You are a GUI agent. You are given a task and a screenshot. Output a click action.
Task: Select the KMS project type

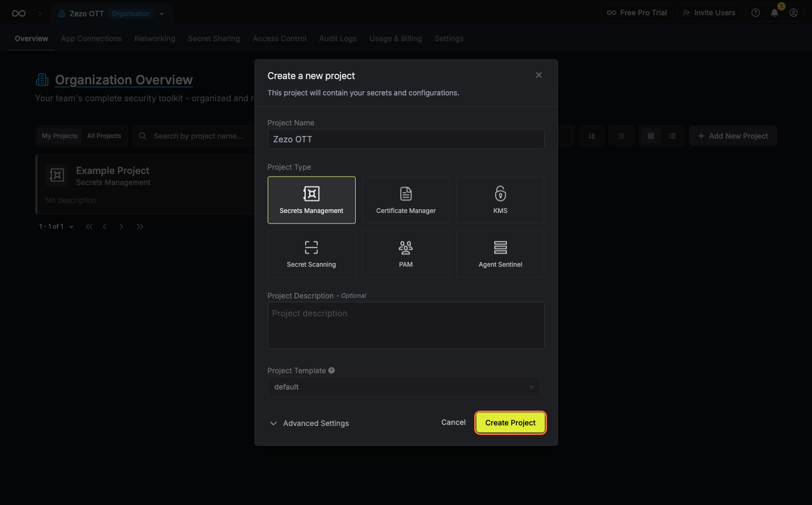click(500, 200)
